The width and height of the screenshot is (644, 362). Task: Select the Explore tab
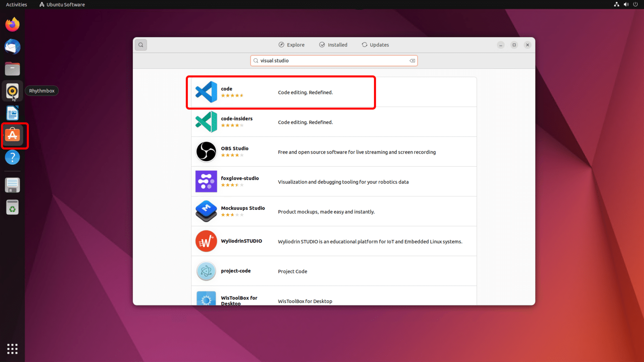[x=291, y=44]
